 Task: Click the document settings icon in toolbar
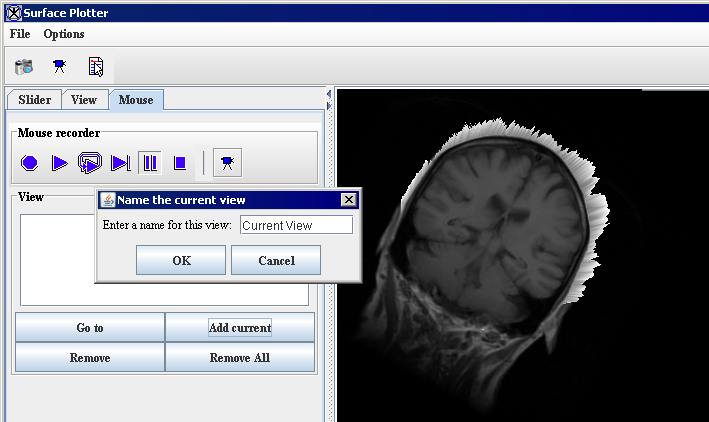coord(96,67)
